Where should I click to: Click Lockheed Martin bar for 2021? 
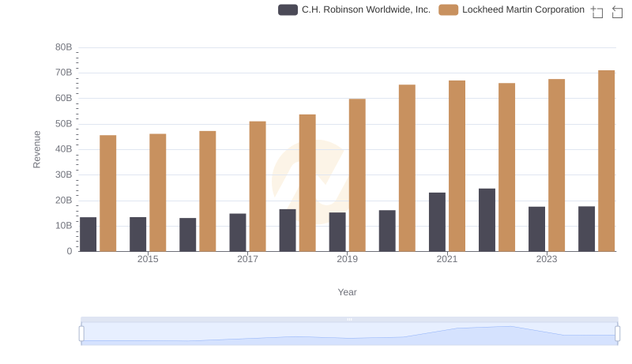(x=457, y=166)
